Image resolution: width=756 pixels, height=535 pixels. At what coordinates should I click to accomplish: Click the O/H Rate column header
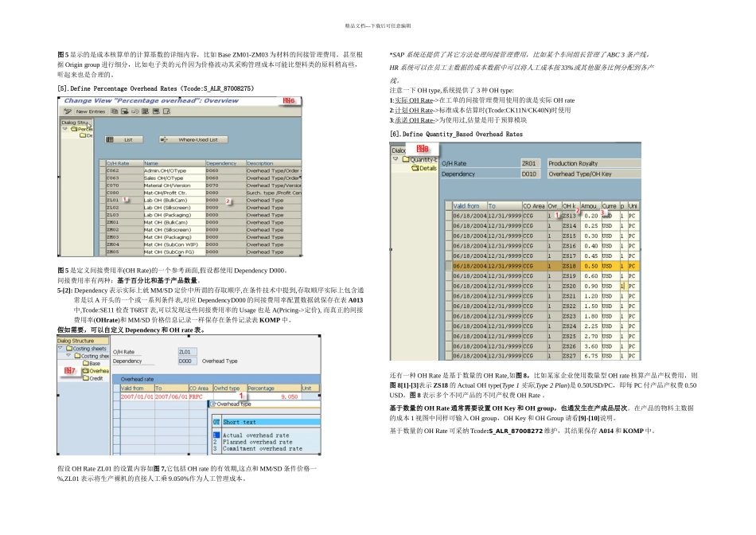124,163
